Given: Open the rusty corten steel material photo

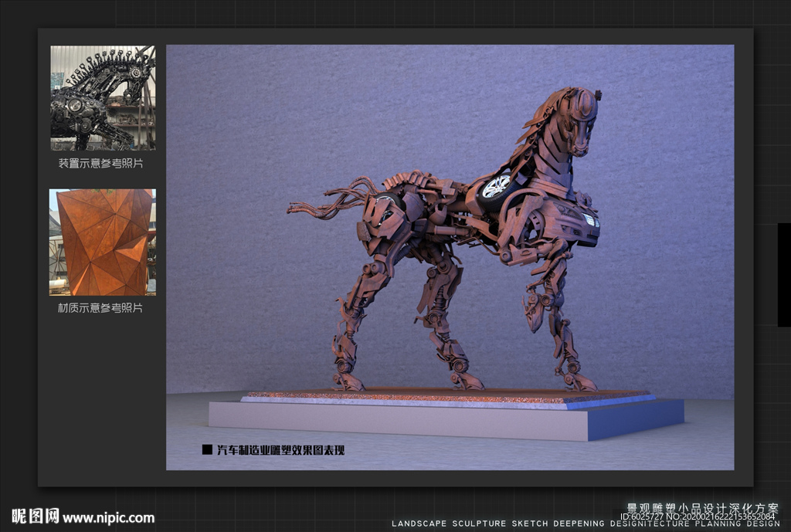Looking at the screenshot, I should coord(103,242).
